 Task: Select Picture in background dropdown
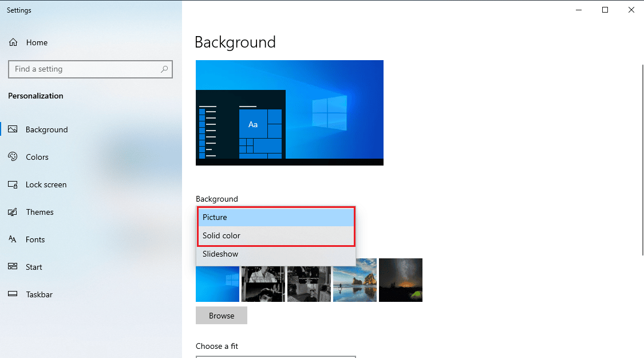pyautogui.click(x=275, y=217)
